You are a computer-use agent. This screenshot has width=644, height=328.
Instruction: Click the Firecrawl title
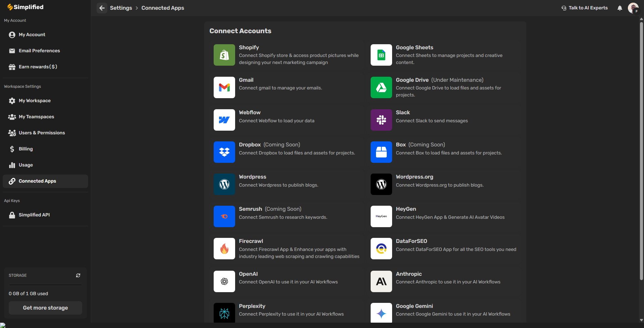pyautogui.click(x=251, y=241)
